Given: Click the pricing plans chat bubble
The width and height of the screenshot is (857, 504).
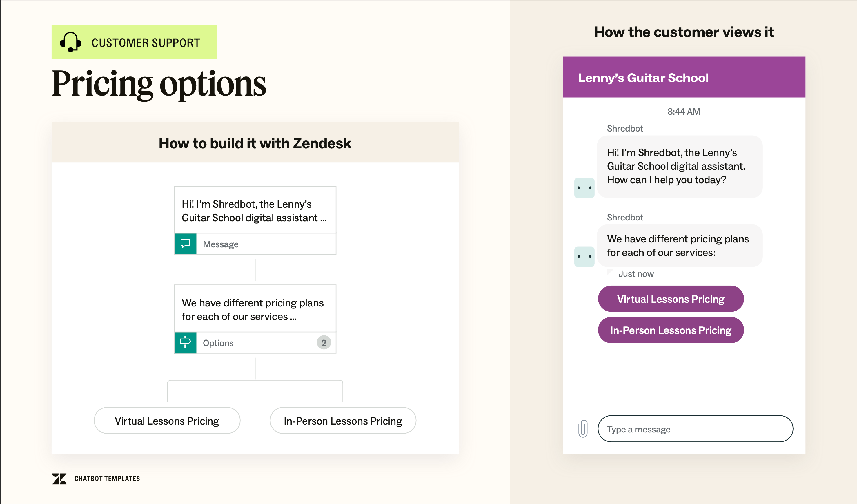Looking at the screenshot, I should 680,246.
